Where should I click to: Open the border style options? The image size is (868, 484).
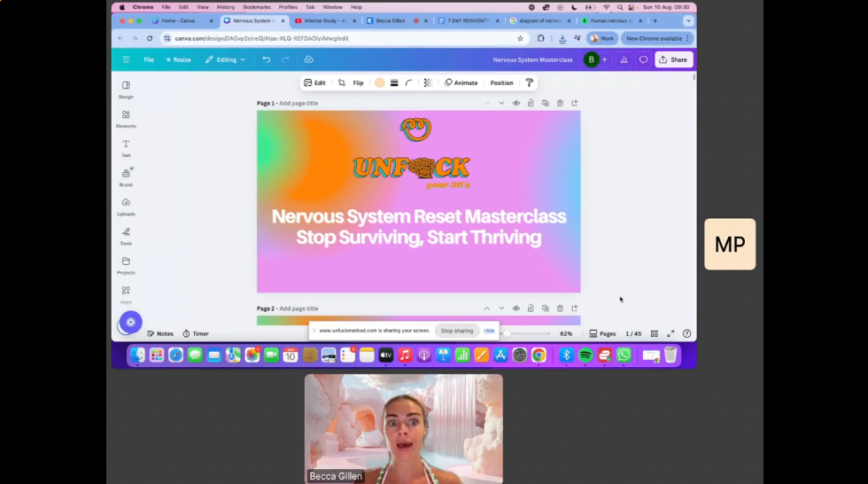pyautogui.click(x=394, y=83)
